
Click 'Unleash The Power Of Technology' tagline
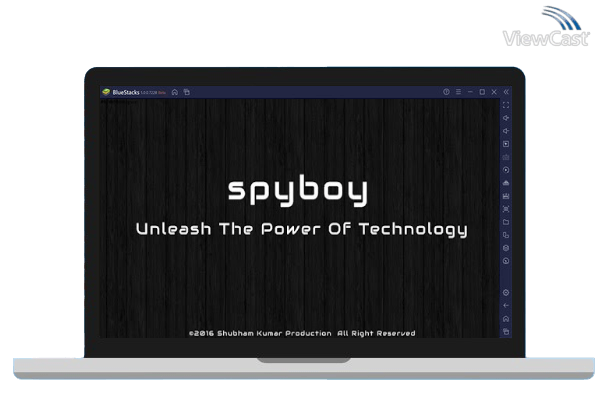click(302, 229)
